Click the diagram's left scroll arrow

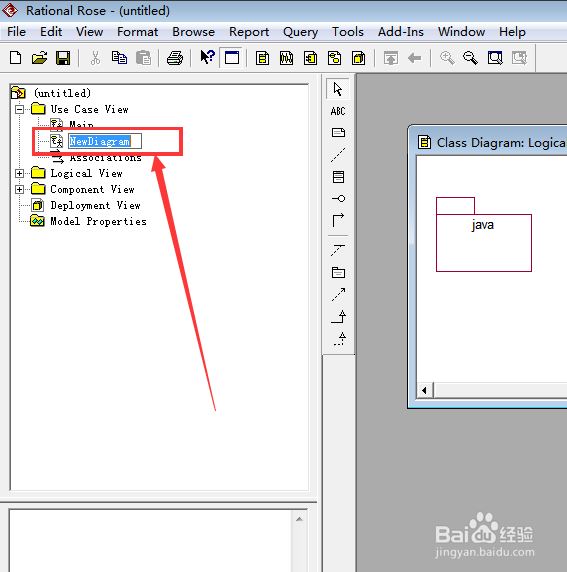pyautogui.click(x=425, y=390)
